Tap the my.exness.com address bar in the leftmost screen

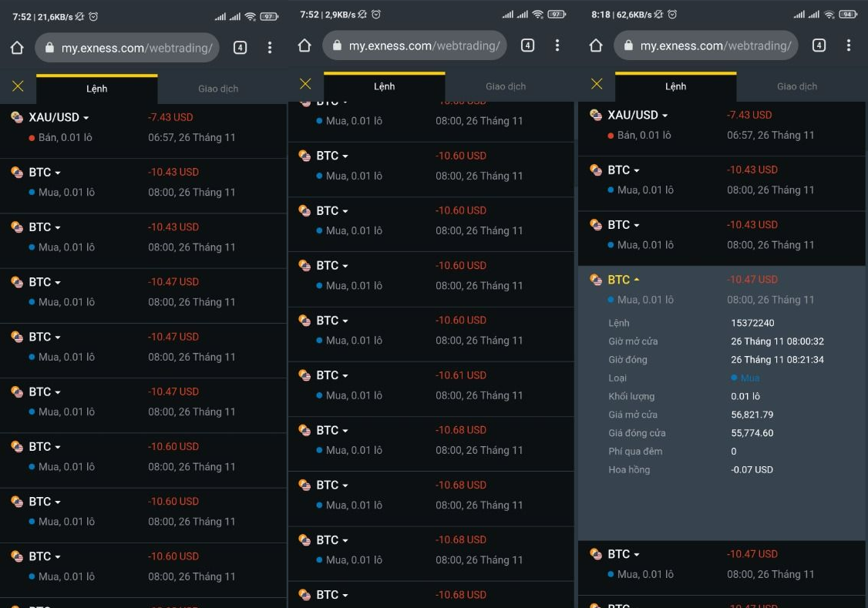[x=127, y=48]
